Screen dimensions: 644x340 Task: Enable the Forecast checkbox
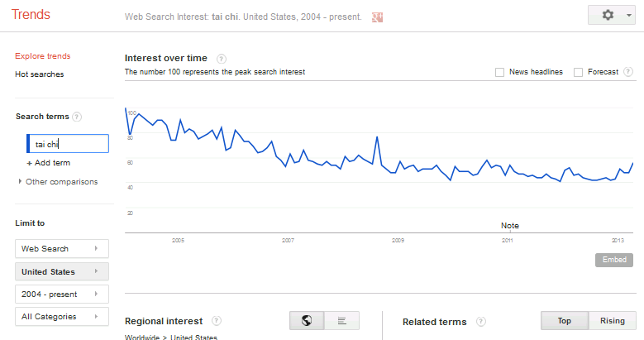point(578,72)
